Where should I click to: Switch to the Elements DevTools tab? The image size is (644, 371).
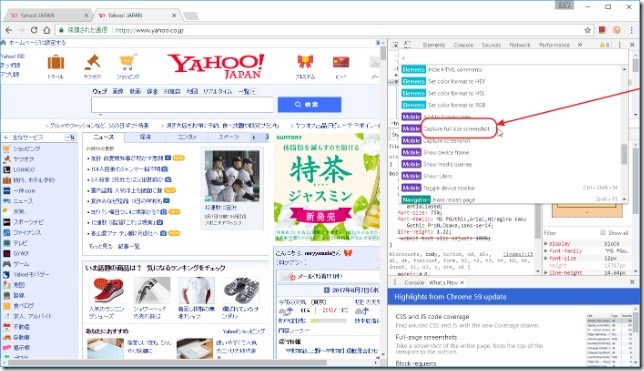pyautogui.click(x=434, y=45)
